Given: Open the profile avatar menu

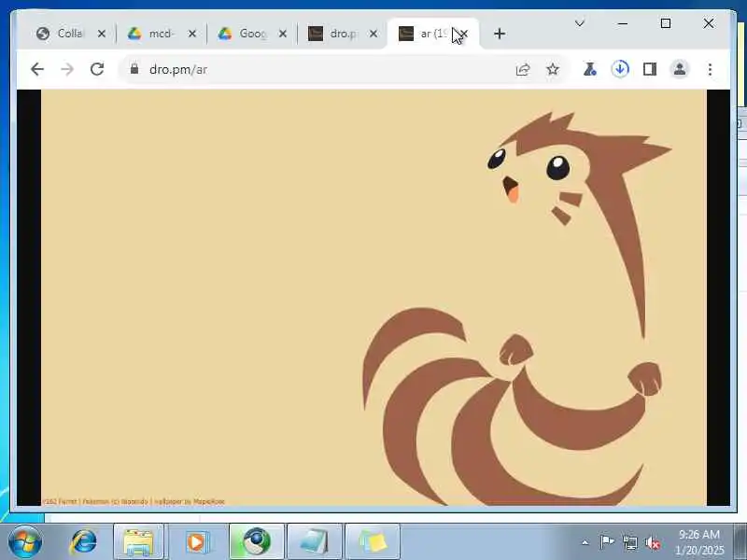Looking at the screenshot, I should [x=680, y=69].
